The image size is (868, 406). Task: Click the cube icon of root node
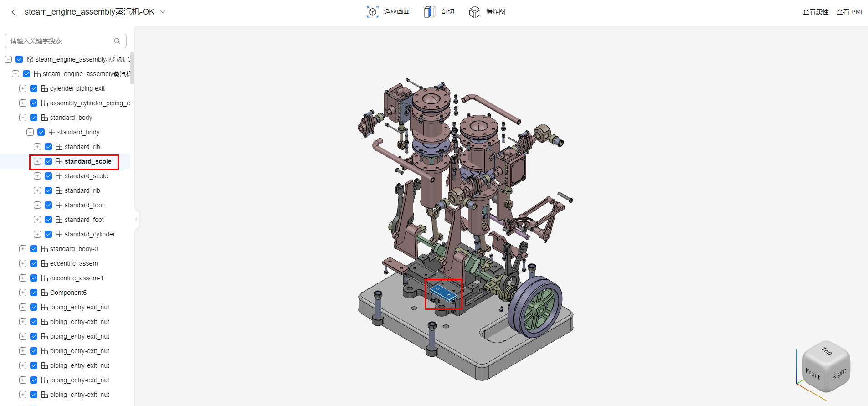[x=30, y=59]
